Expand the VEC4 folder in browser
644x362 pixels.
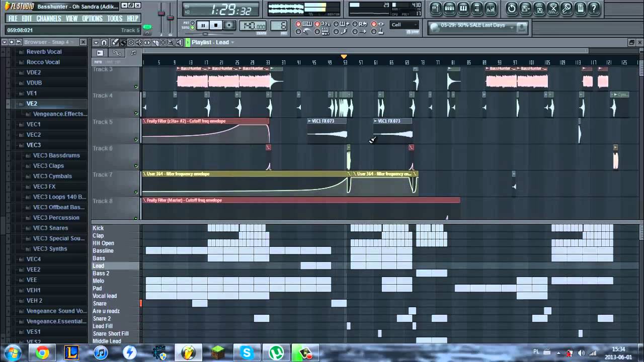tap(34, 259)
